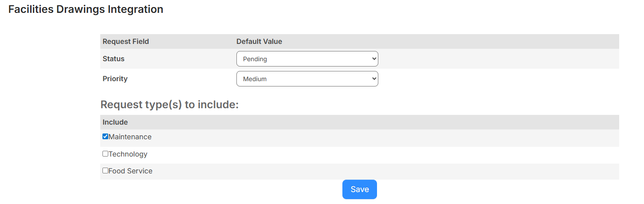Click the Status row label
The width and height of the screenshot is (644, 204).
[x=114, y=59]
